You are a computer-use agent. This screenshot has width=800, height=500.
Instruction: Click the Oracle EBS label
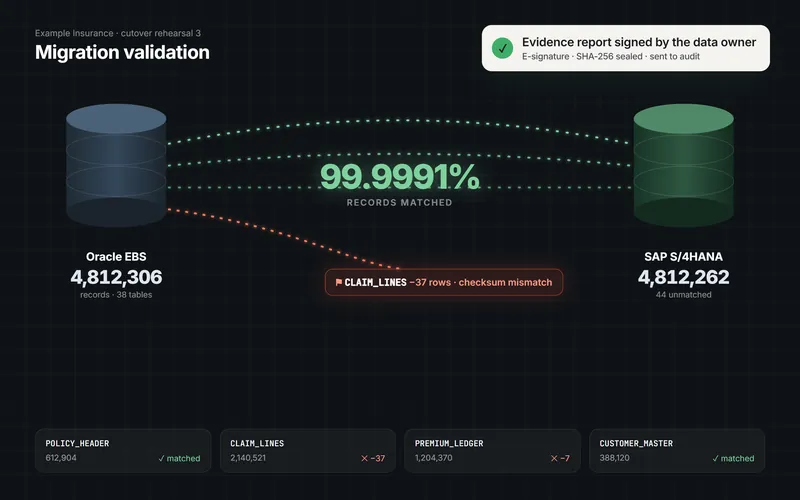[116, 257]
